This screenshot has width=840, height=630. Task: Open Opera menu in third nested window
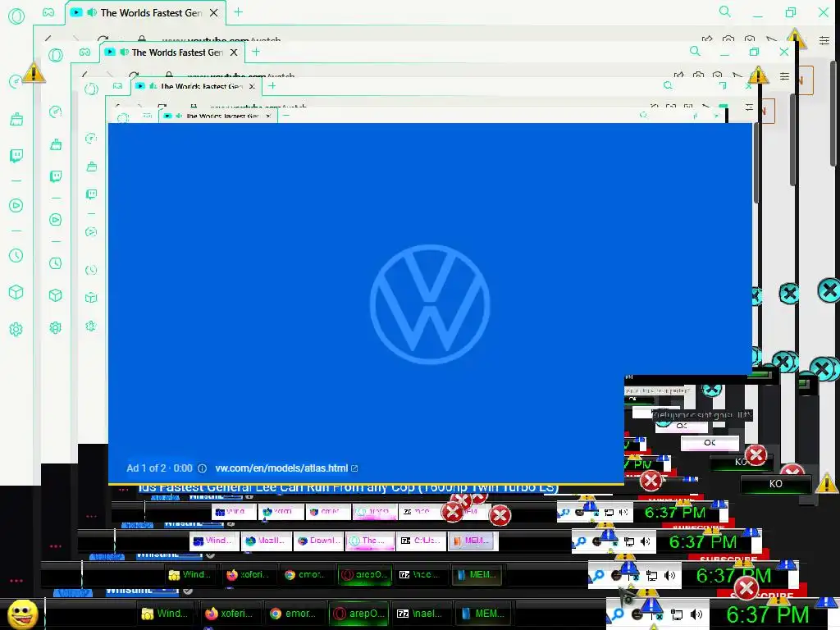[x=91, y=89]
